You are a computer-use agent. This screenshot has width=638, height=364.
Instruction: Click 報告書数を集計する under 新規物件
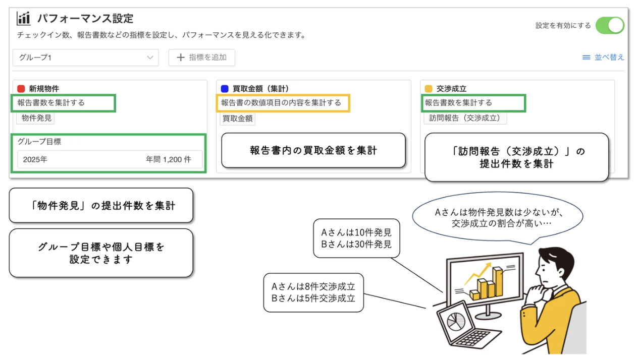click(x=51, y=103)
